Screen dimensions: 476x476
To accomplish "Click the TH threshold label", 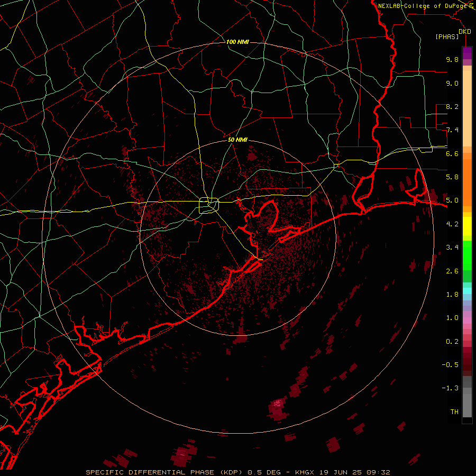I will 454,412.
